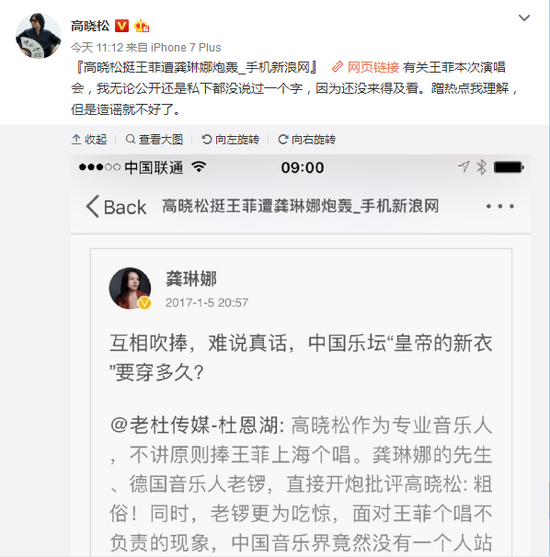Click 龚琳娜's circular avatar
This screenshot has width=550, height=557.
(130, 288)
